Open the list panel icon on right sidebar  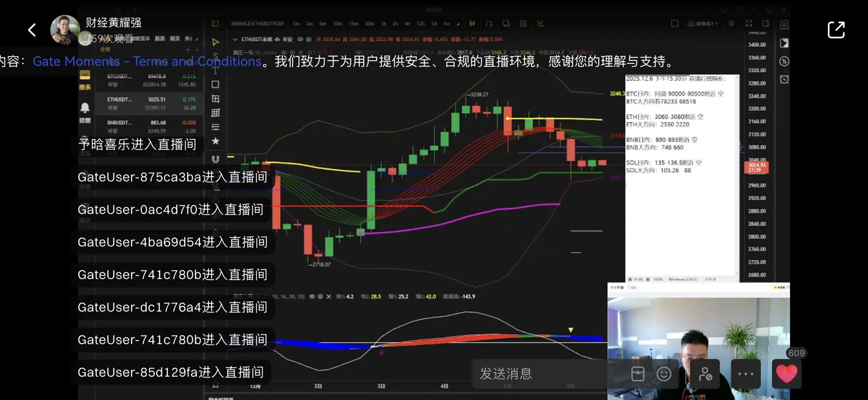(784, 24)
